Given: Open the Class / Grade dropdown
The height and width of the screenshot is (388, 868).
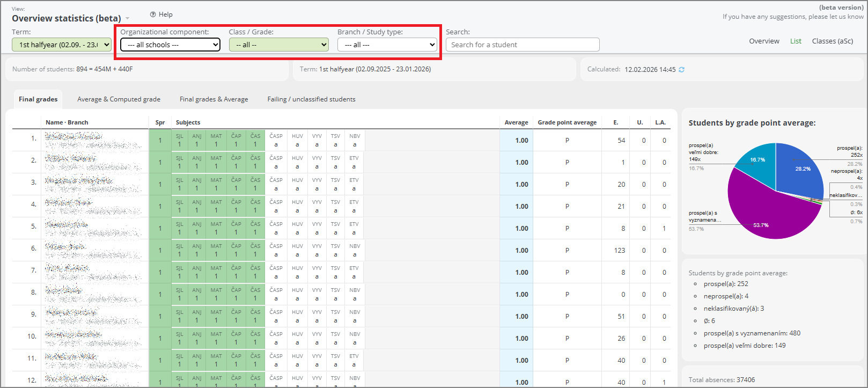Looking at the screenshot, I should click(278, 45).
